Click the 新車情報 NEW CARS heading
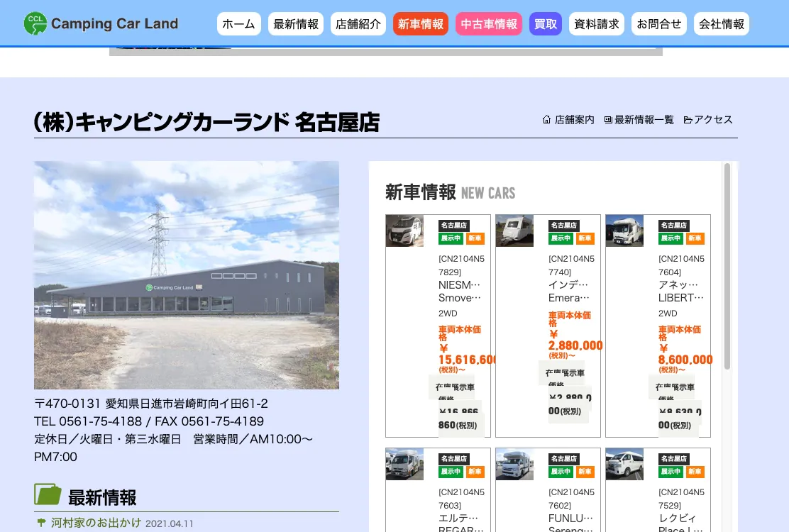789x532 pixels. coord(451,193)
